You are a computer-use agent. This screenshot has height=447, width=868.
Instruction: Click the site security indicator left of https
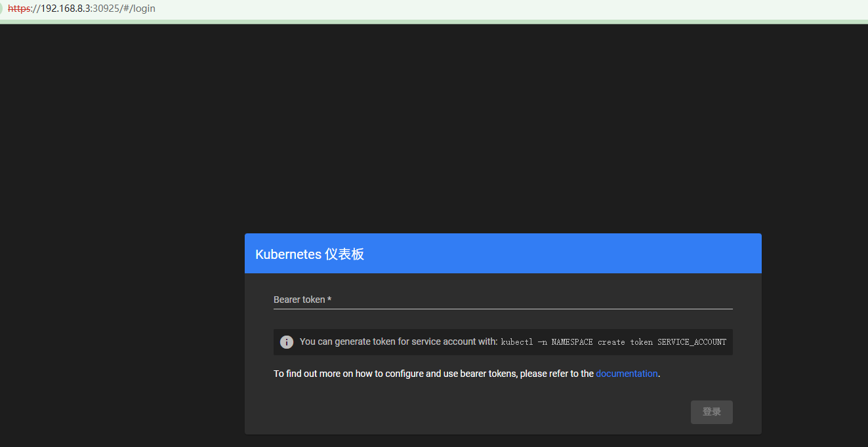tap(2, 9)
